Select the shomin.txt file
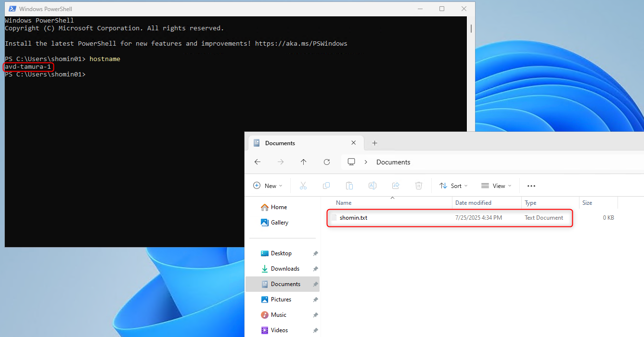644x337 pixels. [353, 218]
